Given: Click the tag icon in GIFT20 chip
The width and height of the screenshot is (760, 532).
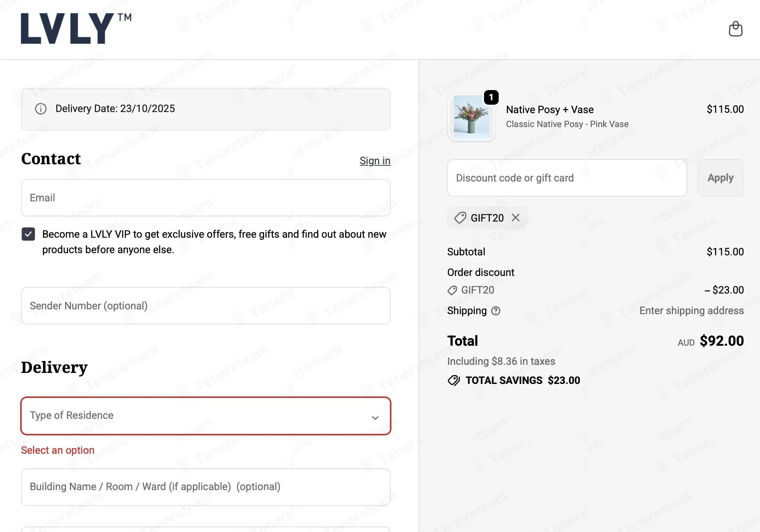Looking at the screenshot, I should (x=460, y=218).
